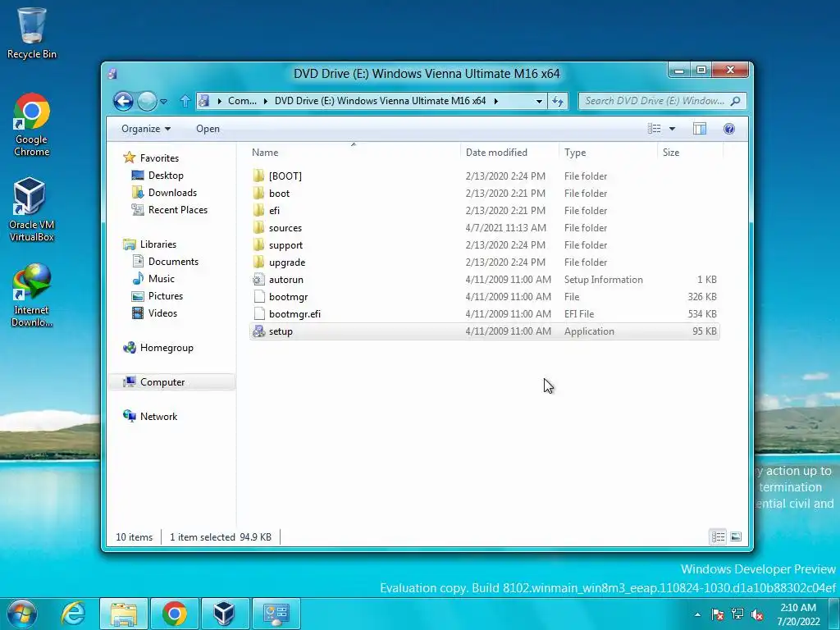Viewport: 840px width, 630px height.
Task: Open the Recycle Bin desktop icon
Action: 32,33
